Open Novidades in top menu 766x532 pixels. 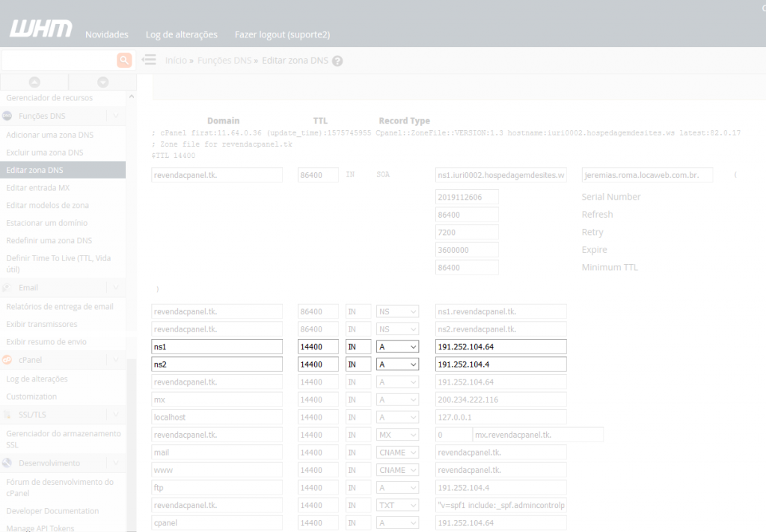pyautogui.click(x=106, y=34)
